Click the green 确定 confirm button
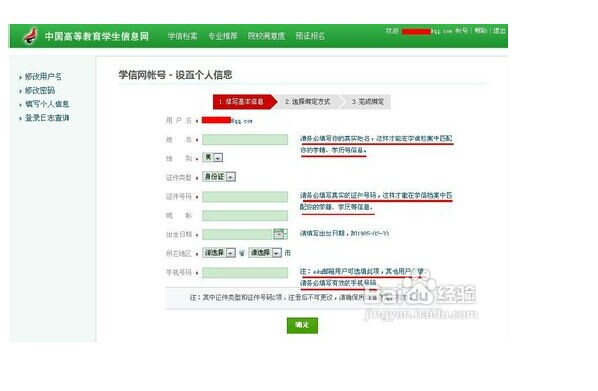 pyautogui.click(x=302, y=325)
